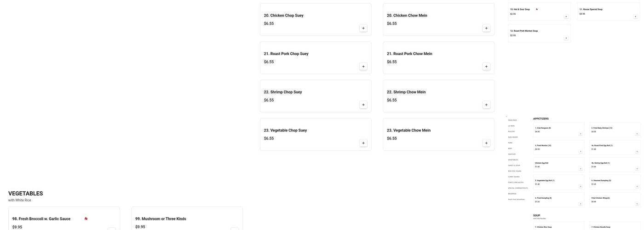Open 99. Mushroom or Three Kinds item
This screenshot has width=644, height=230.
(161, 219)
